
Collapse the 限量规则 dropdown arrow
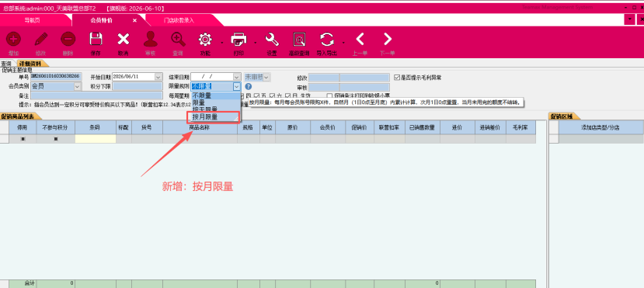[x=237, y=87]
